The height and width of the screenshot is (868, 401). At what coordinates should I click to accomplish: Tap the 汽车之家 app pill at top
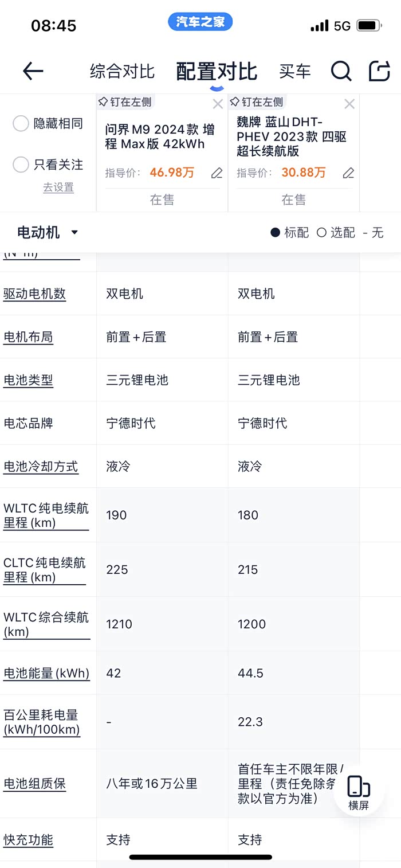[200, 22]
